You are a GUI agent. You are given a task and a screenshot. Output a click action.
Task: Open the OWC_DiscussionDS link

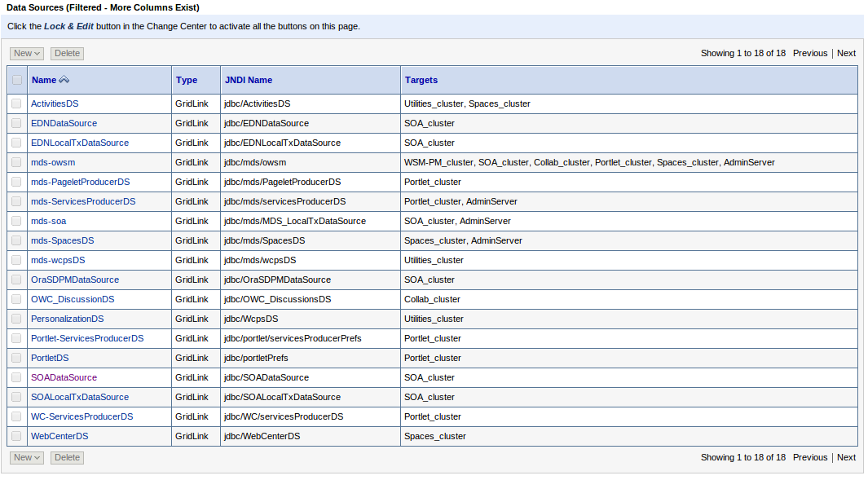[73, 299]
